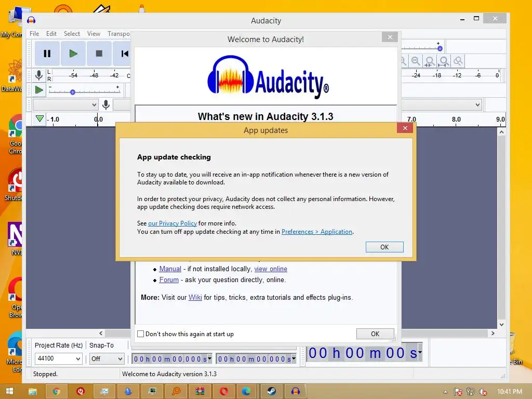Adjust the playback speed slider knob
This screenshot has width=532, height=399.
click(72, 92)
